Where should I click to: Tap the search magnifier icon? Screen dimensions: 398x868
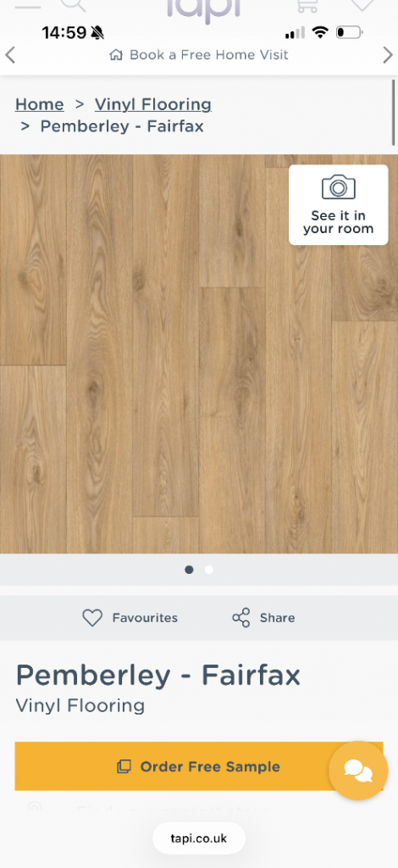point(74,4)
